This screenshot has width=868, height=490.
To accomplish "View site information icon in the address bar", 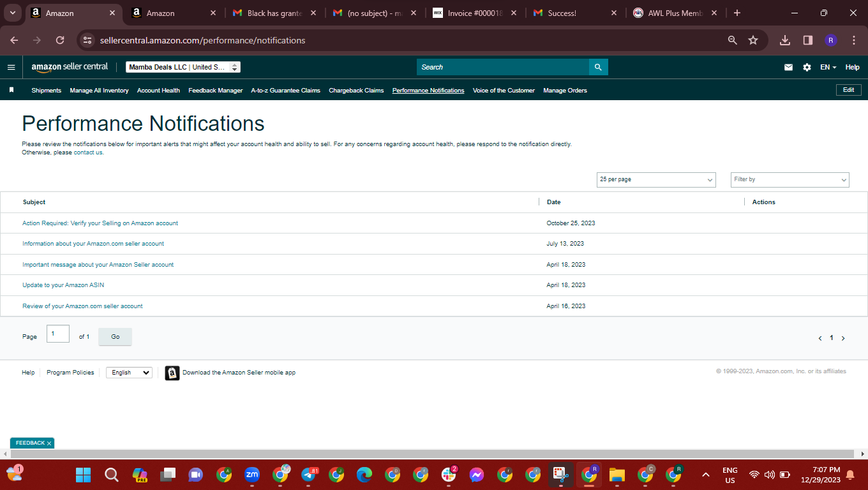I will [88, 40].
